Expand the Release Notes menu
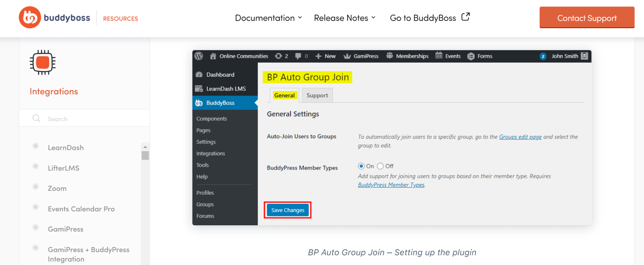This screenshot has width=644, height=265. point(344,18)
